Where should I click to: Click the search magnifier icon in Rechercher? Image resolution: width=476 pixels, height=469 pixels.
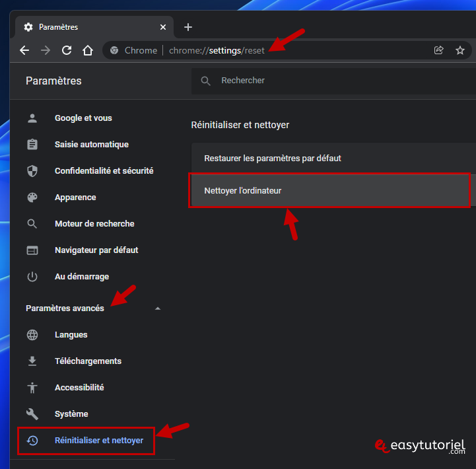tap(205, 81)
